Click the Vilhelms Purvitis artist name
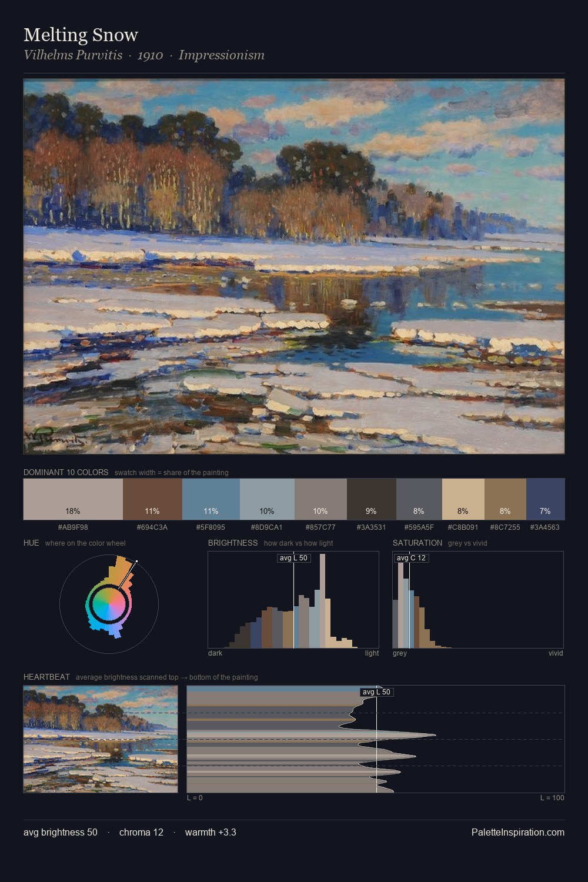The image size is (588, 882). (x=73, y=55)
